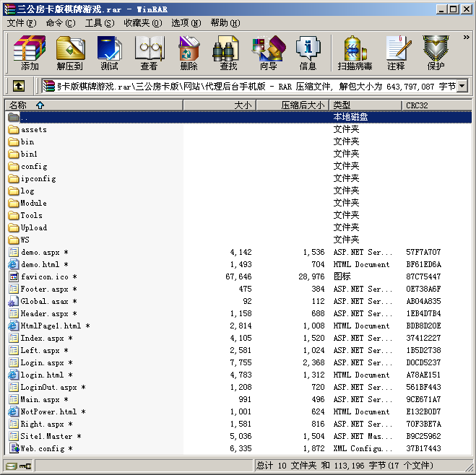Click the 删除 (Delete) toolbar icon

tap(189, 53)
